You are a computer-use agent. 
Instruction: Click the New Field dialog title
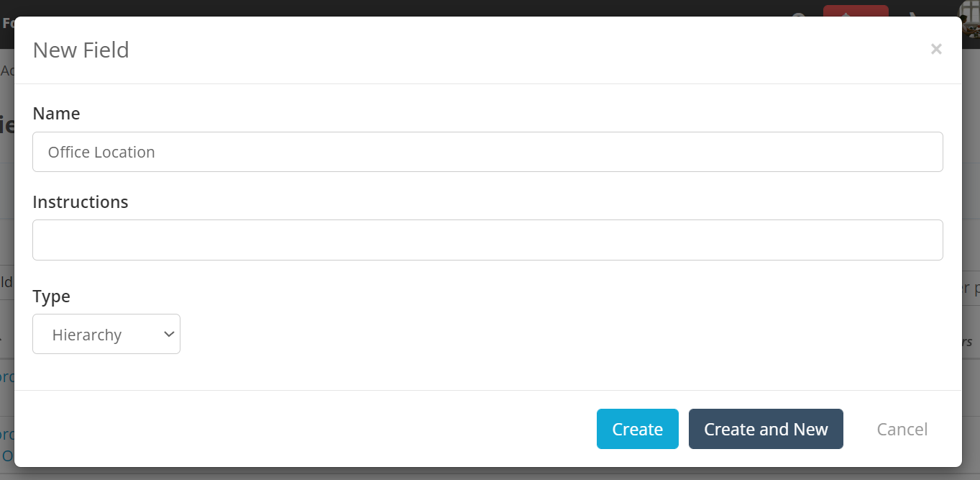point(81,50)
